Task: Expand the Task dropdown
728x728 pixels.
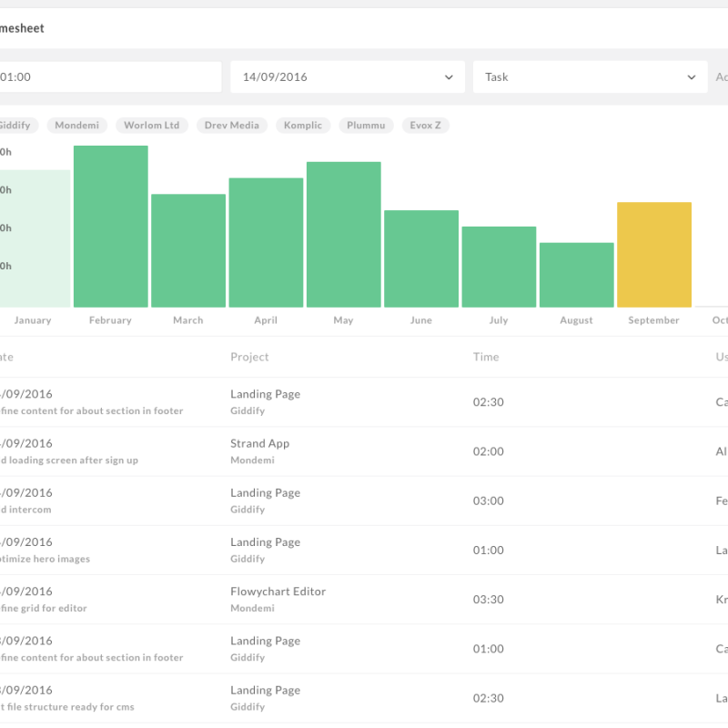Action: [x=589, y=77]
